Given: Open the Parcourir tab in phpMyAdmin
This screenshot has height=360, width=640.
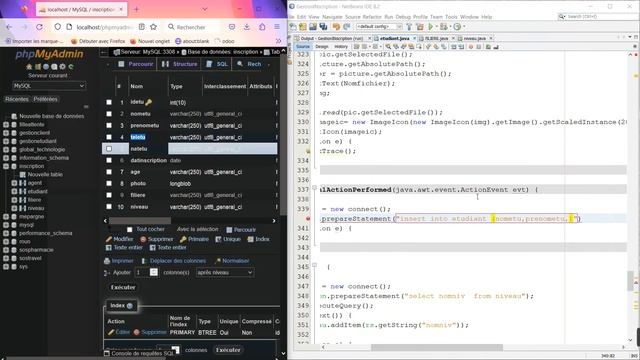Looking at the screenshot, I should (136, 64).
